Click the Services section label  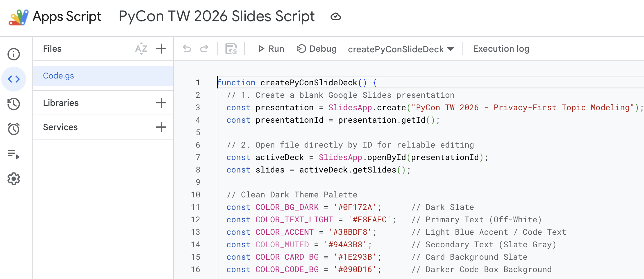point(60,127)
